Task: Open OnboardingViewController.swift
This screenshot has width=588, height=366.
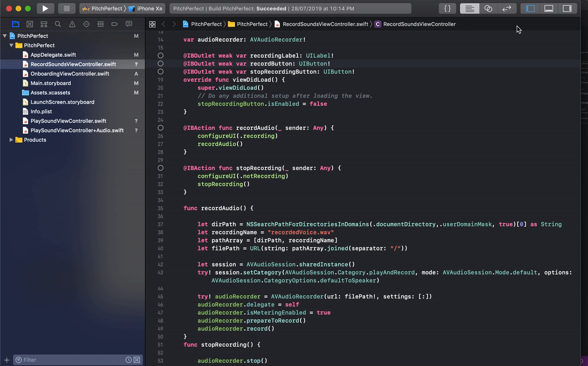Action: pyautogui.click(x=70, y=74)
